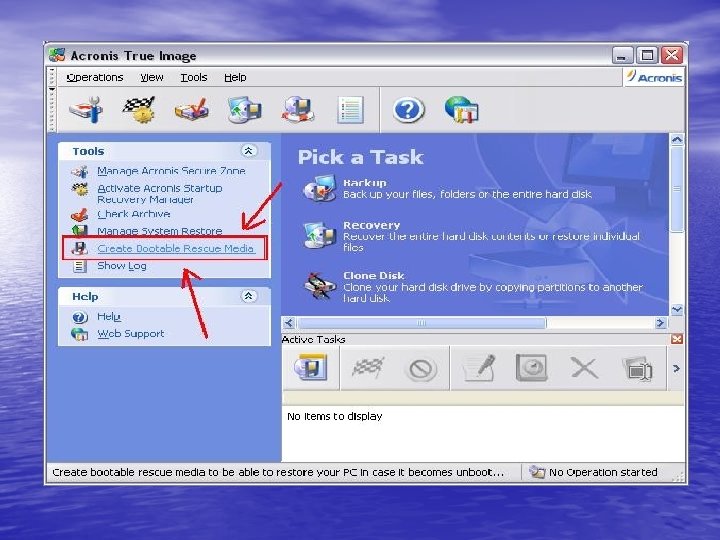Click 'No Operation started' status text
720x540 pixels.
tap(603, 472)
